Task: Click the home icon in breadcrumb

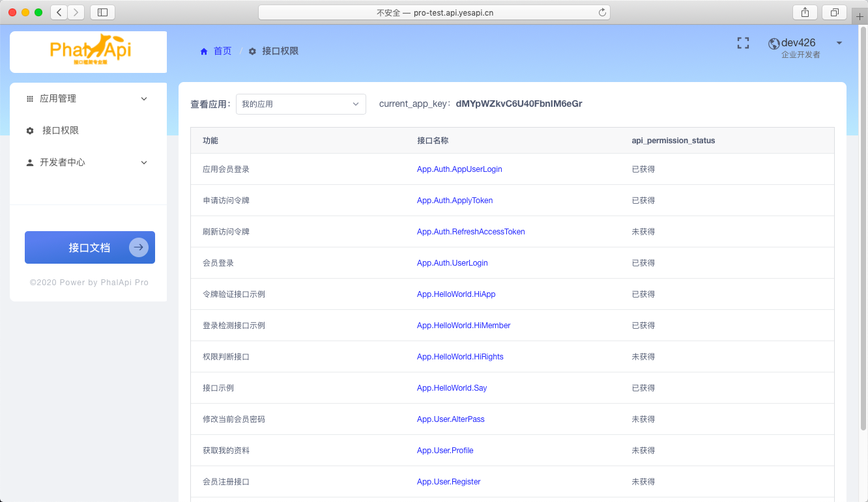Action: (204, 51)
